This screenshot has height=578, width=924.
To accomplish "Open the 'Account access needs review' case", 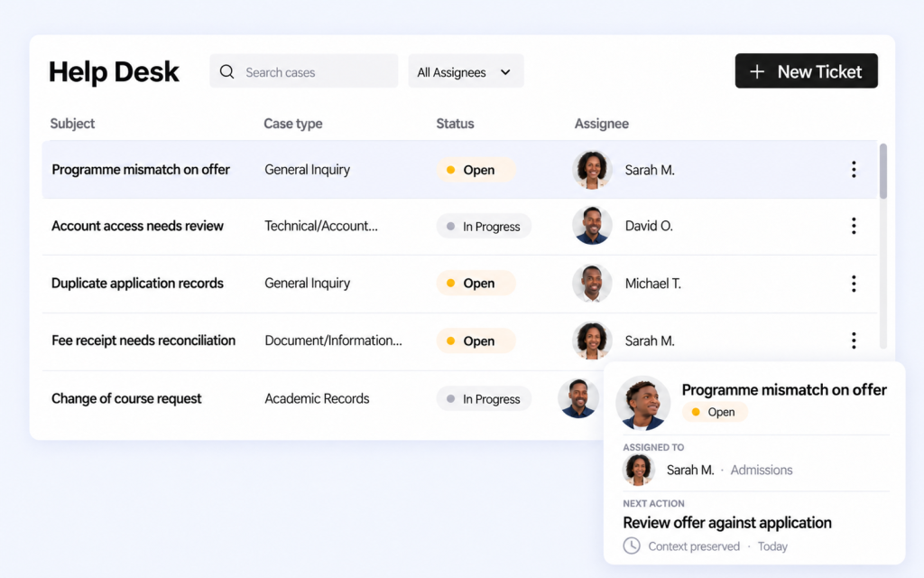I will 137,226.
